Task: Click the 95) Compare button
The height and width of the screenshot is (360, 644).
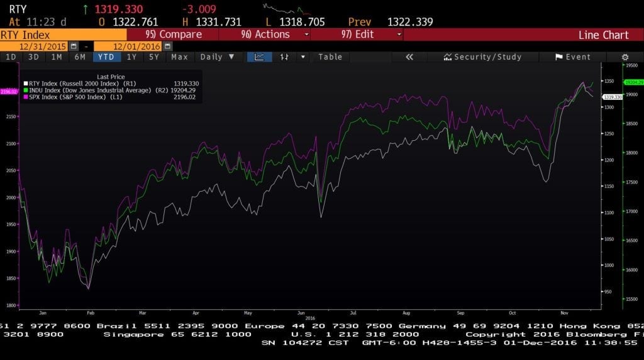Action: coord(174,35)
